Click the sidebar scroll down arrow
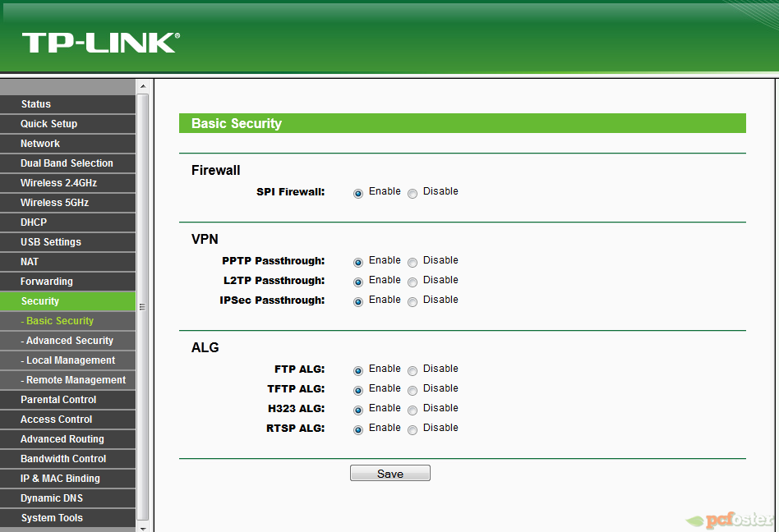Image resolution: width=779 pixels, height=532 pixels. click(x=143, y=528)
